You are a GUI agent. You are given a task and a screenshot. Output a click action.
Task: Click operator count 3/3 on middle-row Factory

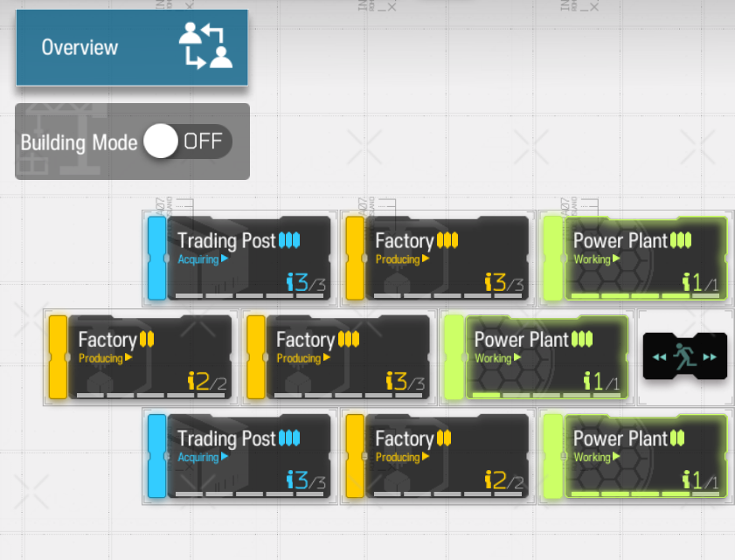(406, 381)
